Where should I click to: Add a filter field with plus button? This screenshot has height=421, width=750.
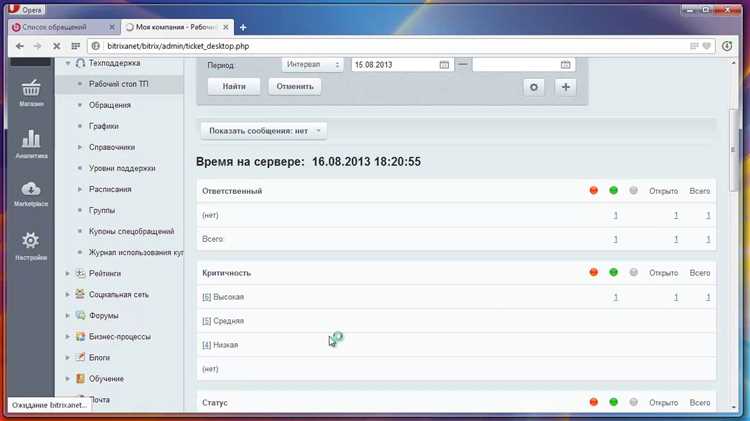click(565, 87)
